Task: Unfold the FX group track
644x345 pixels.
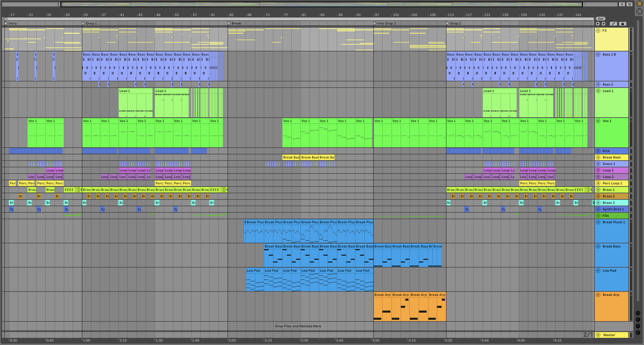Action: pyautogui.click(x=598, y=31)
